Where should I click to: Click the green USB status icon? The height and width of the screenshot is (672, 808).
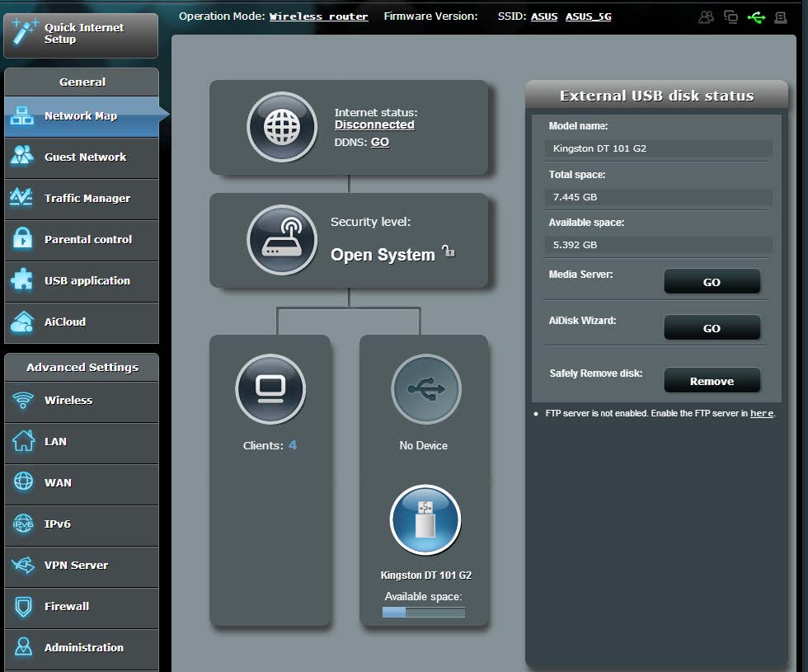click(756, 17)
